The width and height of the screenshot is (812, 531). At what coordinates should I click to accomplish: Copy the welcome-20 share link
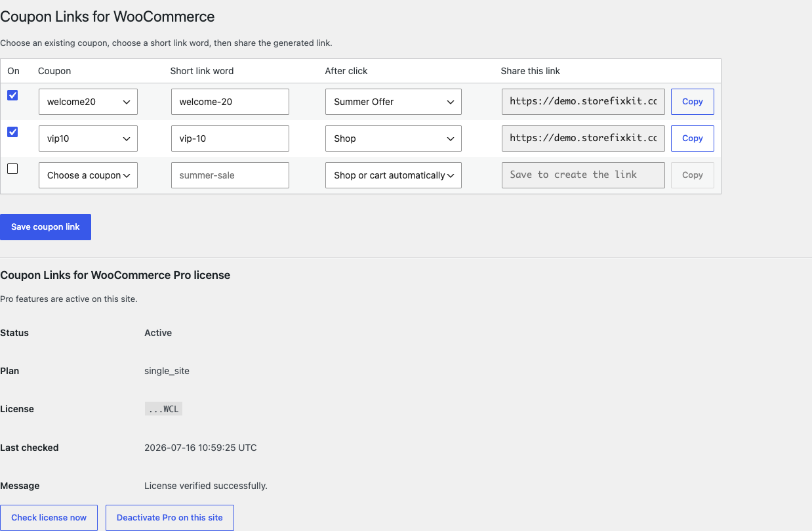click(x=693, y=102)
